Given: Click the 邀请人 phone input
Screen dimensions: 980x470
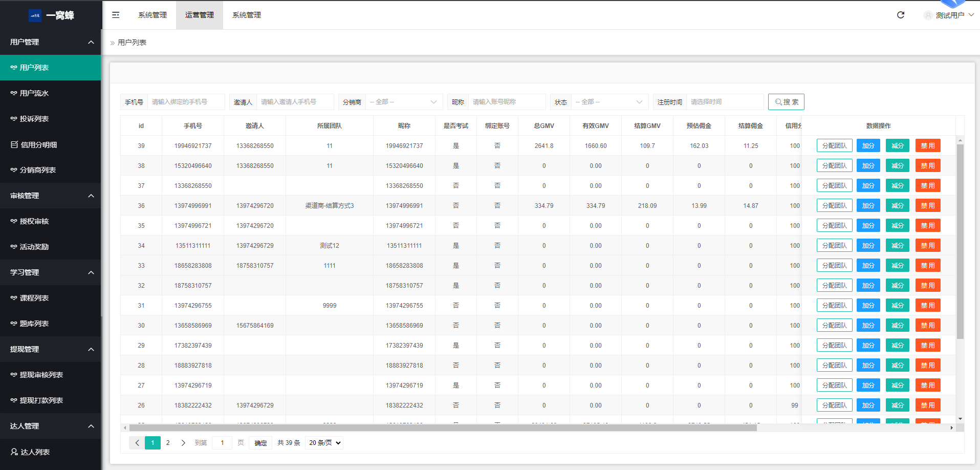Looking at the screenshot, I should pos(295,102).
